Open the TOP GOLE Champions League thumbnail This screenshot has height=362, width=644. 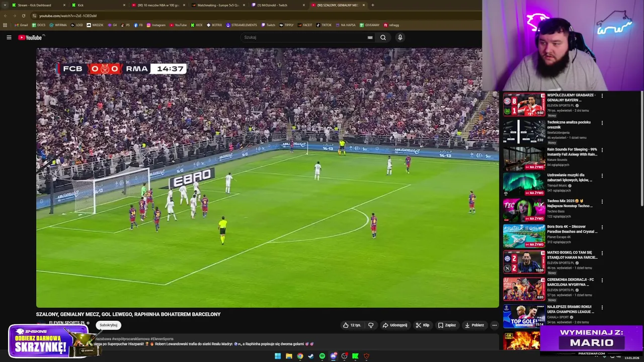(524, 316)
